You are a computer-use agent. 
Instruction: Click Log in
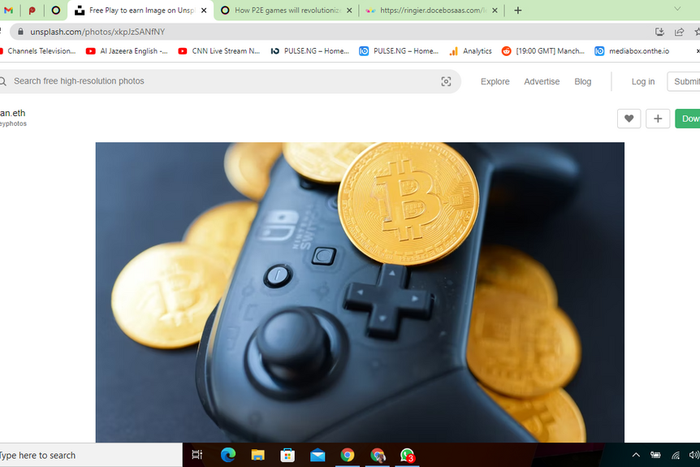coord(643,81)
